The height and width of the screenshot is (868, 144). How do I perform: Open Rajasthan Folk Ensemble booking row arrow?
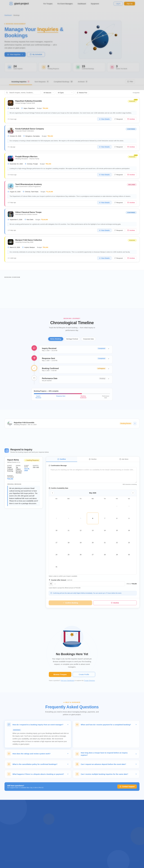(135, 424)
